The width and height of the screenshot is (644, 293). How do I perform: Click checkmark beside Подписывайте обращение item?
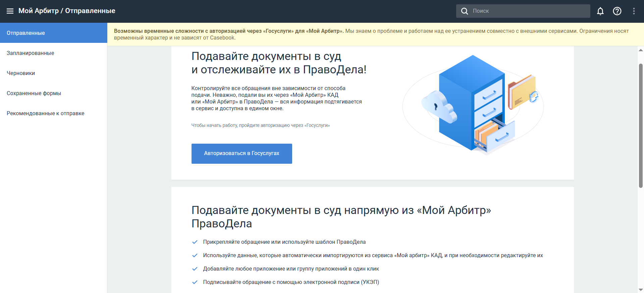195,282
